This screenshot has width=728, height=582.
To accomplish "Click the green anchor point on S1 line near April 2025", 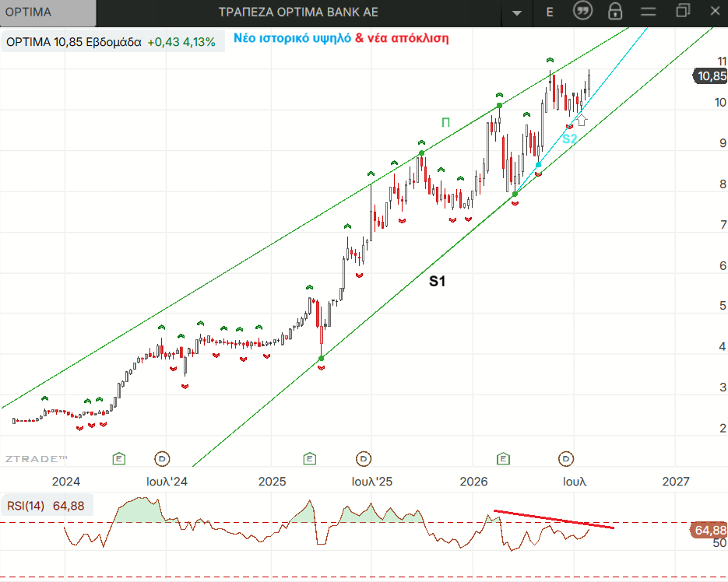I will click(x=322, y=358).
